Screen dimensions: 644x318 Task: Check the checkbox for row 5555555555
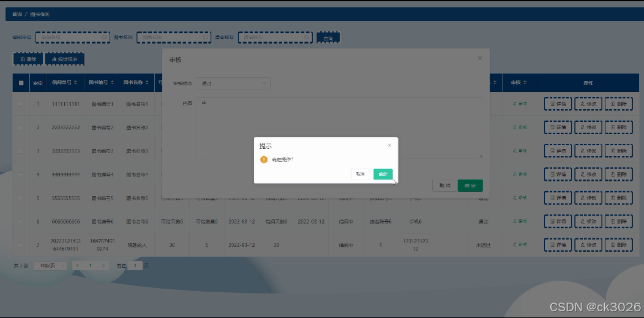21,198
